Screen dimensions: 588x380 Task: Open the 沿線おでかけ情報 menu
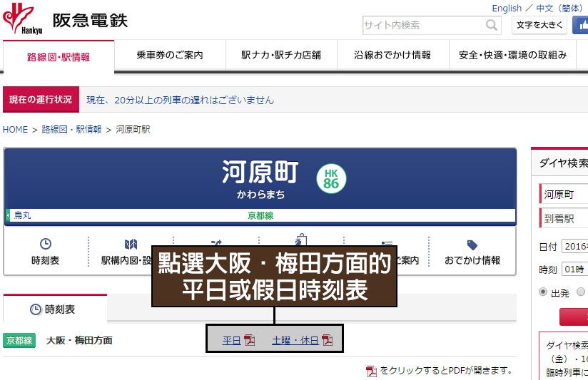(x=392, y=55)
